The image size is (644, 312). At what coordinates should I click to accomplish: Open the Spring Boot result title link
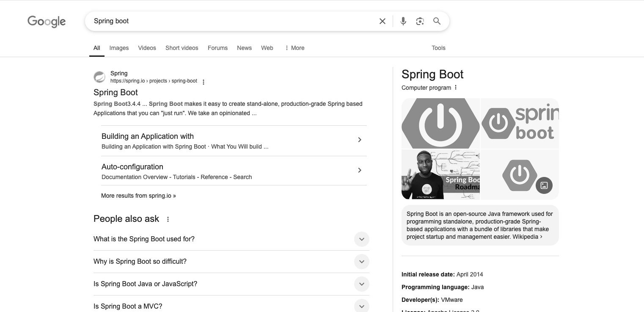point(116,92)
